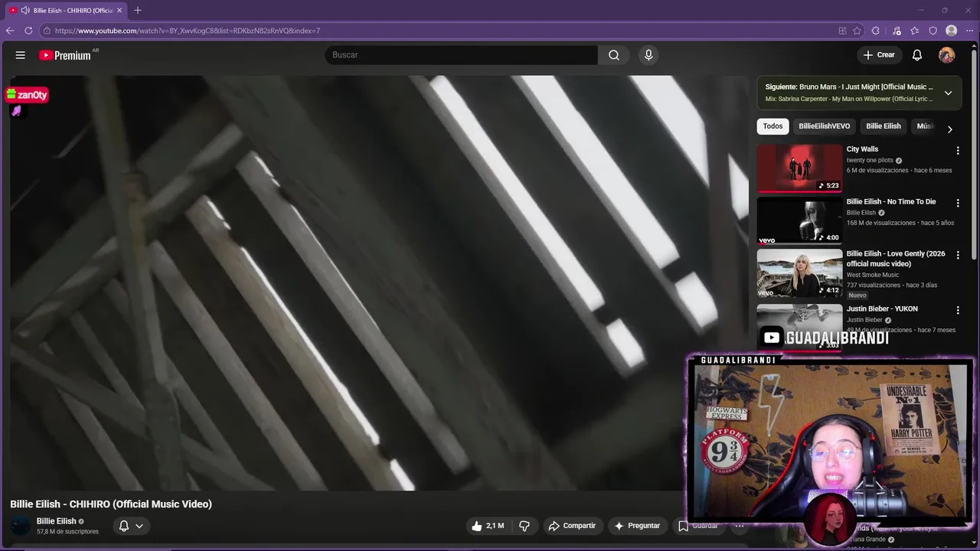Open the browser shield icon
Viewport: 980px width, 551px height.
point(933,31)
